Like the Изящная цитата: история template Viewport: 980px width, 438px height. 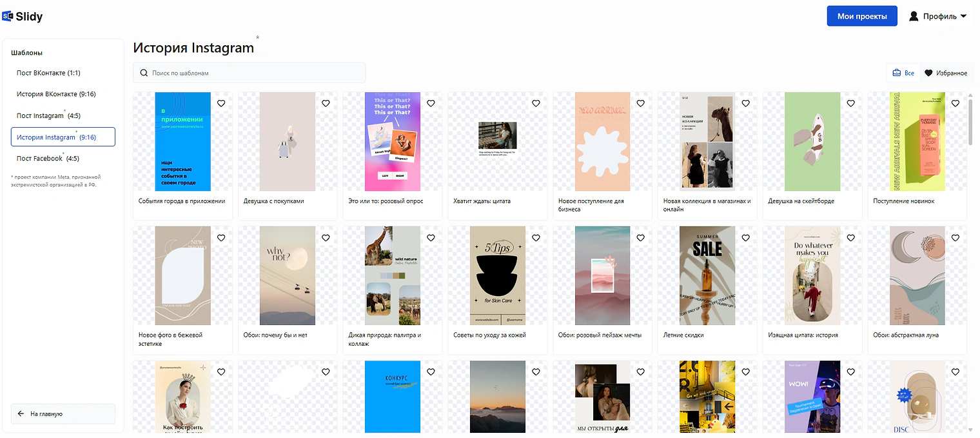(x=850, y=238)
